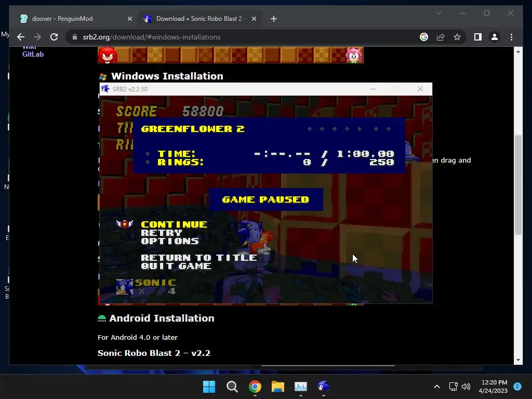Open the tab search dropdown arrow
Screen dimensions: 532x399
pos(438,13)
